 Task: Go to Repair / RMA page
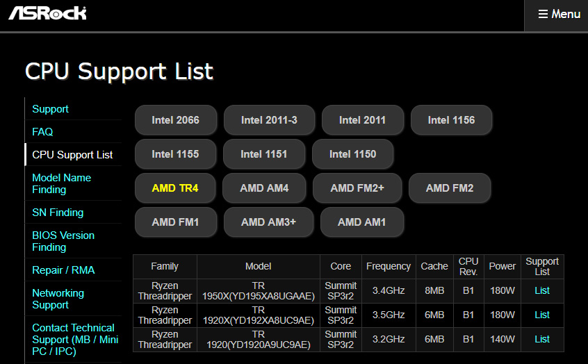click(x=63, y=270)
